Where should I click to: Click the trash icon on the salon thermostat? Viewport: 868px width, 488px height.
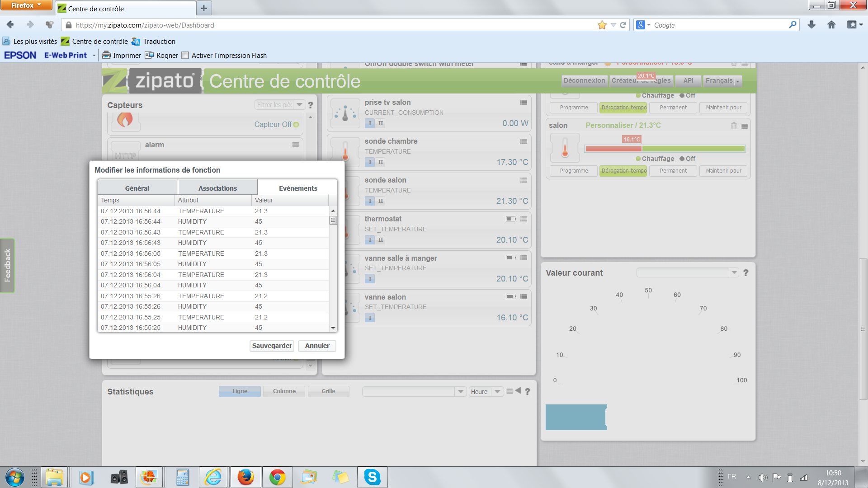734,126
